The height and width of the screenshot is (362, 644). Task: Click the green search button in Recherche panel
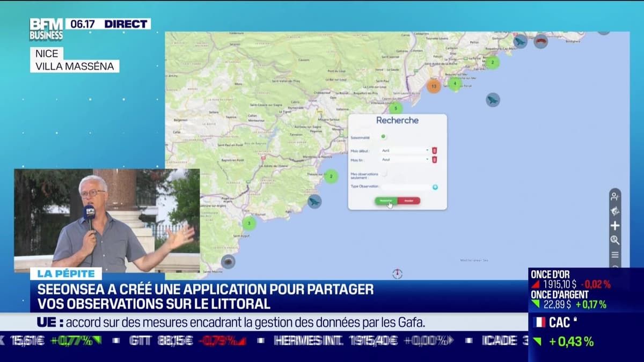click(x=386, y=201)
